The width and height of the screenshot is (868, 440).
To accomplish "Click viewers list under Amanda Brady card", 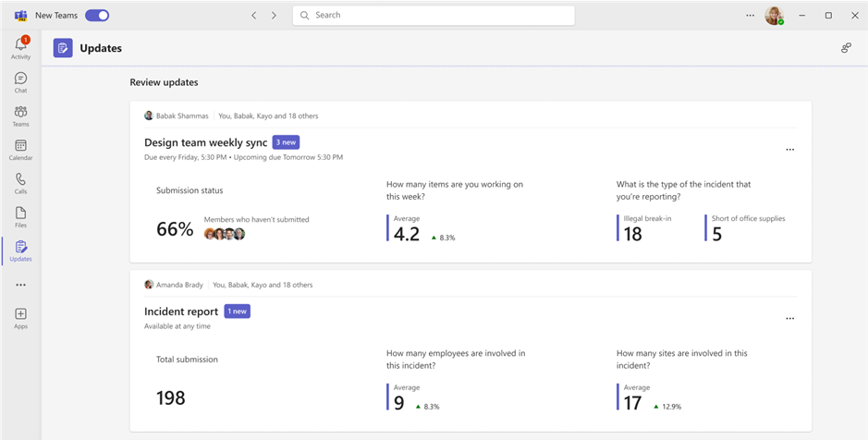I will pos(263,285).
